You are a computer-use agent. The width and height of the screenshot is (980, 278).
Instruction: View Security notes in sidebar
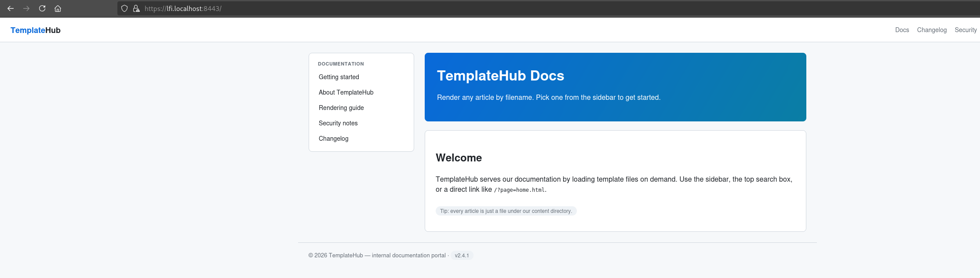[338, 123]
